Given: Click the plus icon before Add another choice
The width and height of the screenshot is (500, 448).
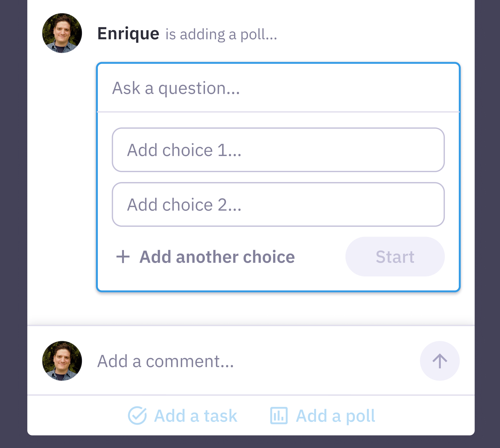Looking at the screenshot, I should (x=123, y=257).
